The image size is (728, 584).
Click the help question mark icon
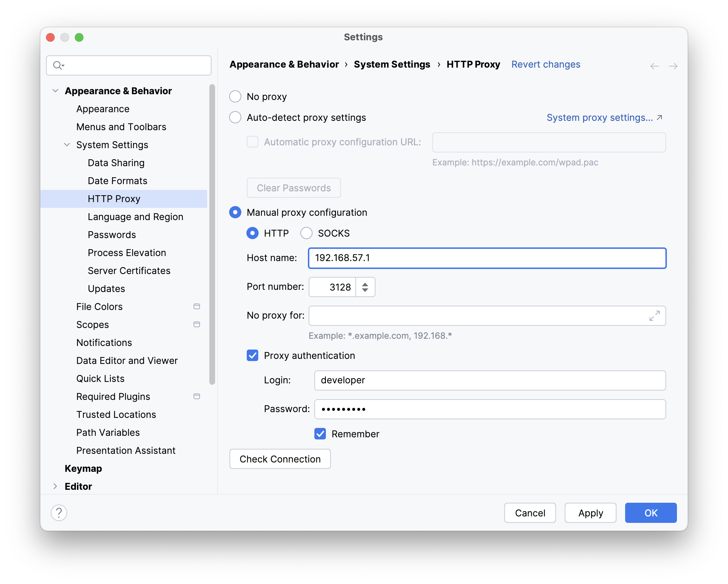click(59, 512)
